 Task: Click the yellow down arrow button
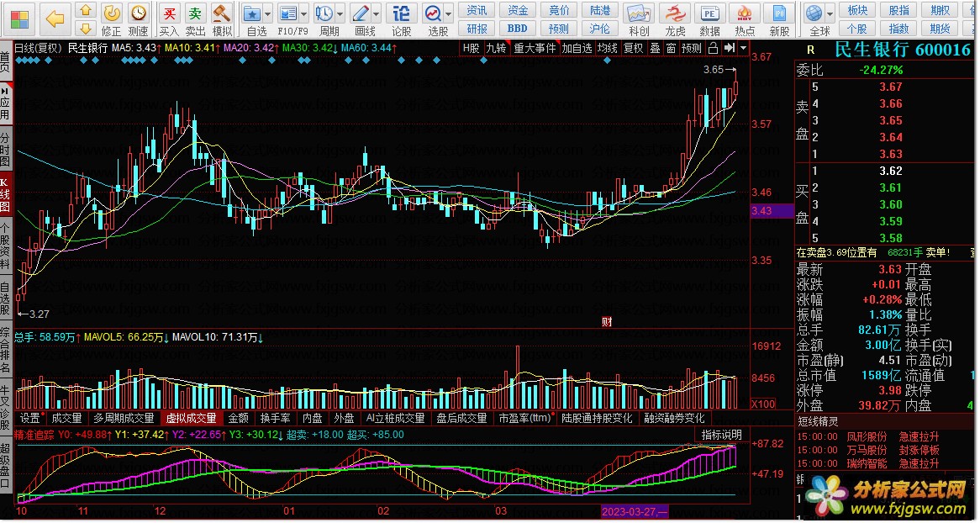point(86,28)
